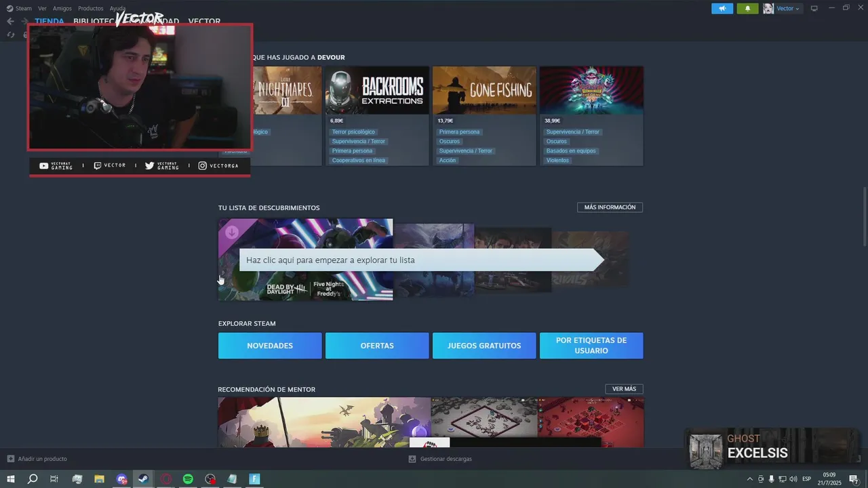Click the back navigation arrow
Image resolution: width=868 pixels, height=488 pixels.
tap(10, 21)
